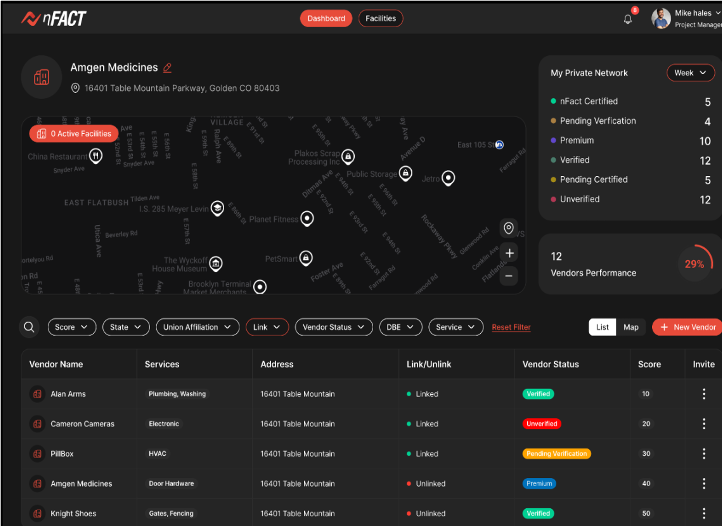This screenshot has width=722, height=526.
Task: Go to the Facilities tab
Action: pyautogui.click(x=381, y=18)
